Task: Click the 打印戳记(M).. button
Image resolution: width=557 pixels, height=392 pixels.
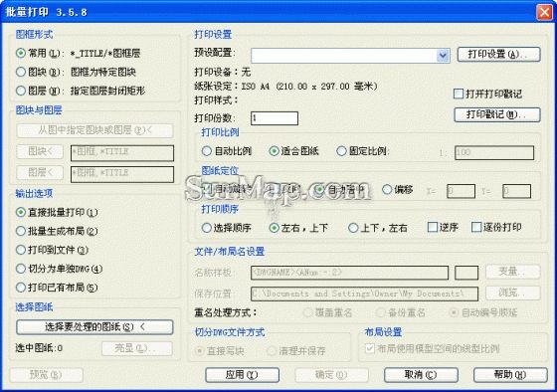Action: pyautogui.click(x=497, y=114)
